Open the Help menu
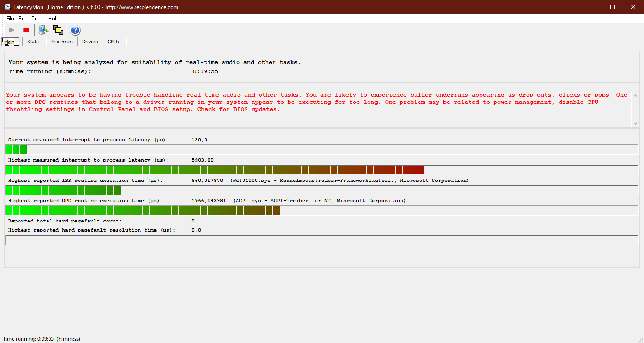The image size is (644, 343). click(53, 19)
